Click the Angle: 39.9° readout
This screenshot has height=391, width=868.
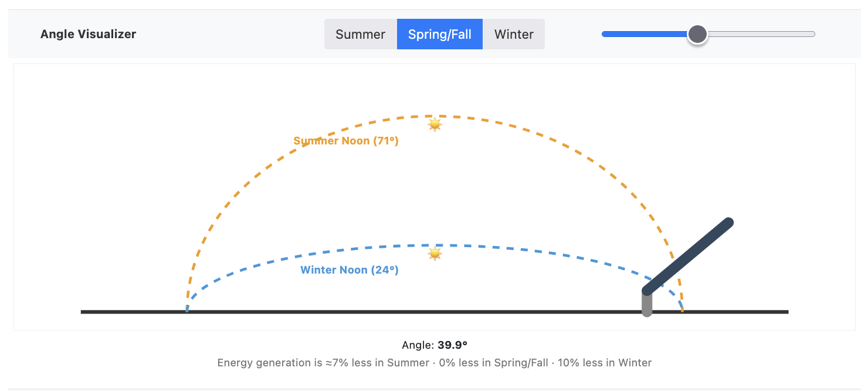pyautogui.click(x=434, y=346)
